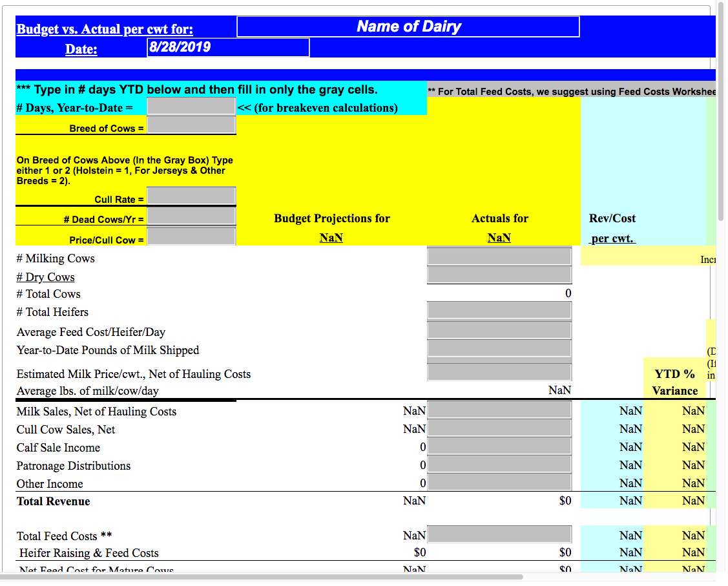Focus the Year-to-Date Pounds of Milk Shipped cell

pyautogui.click(x=499, y=349)
